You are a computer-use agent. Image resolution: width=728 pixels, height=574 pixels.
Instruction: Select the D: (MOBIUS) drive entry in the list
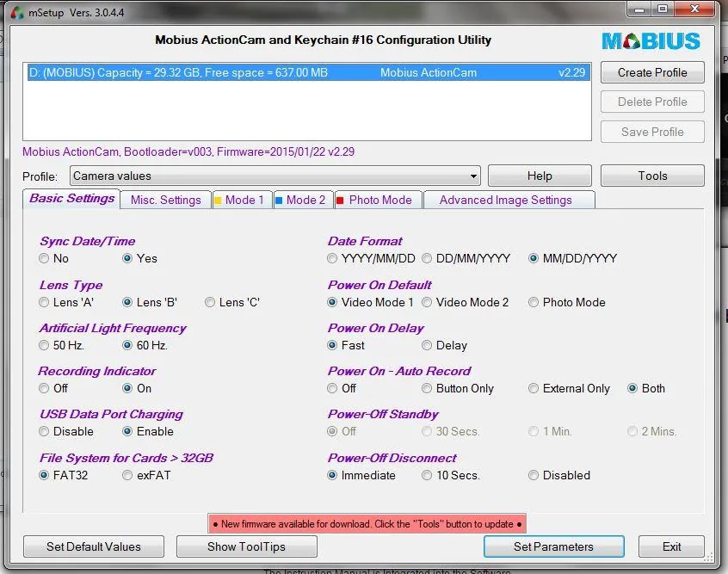(309, 73)
